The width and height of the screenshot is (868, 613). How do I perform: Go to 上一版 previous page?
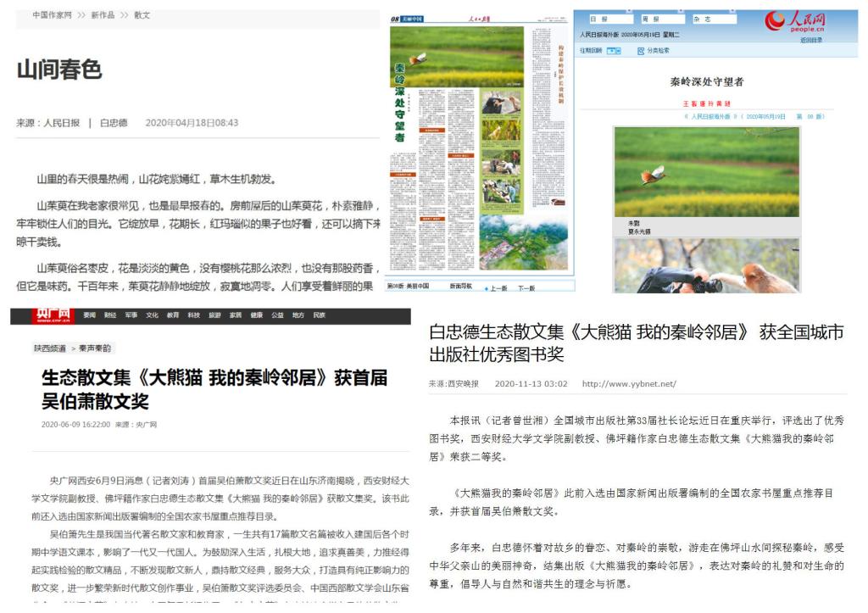[x=497, y=288]
